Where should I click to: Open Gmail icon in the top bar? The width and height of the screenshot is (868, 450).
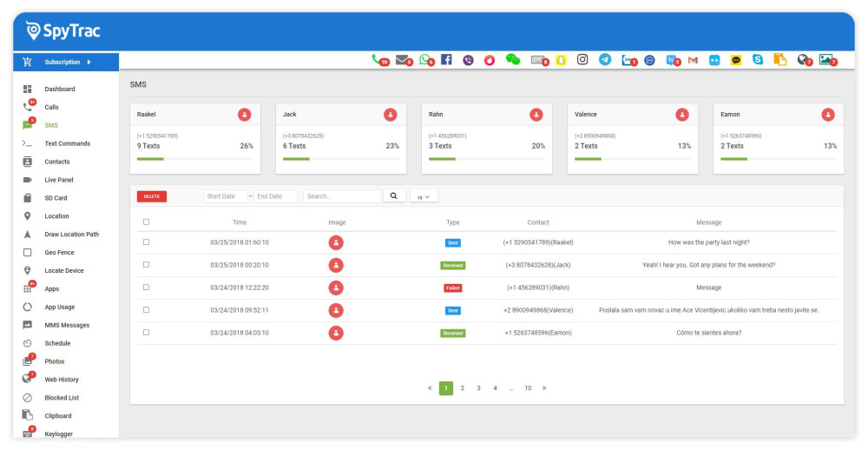693,60
